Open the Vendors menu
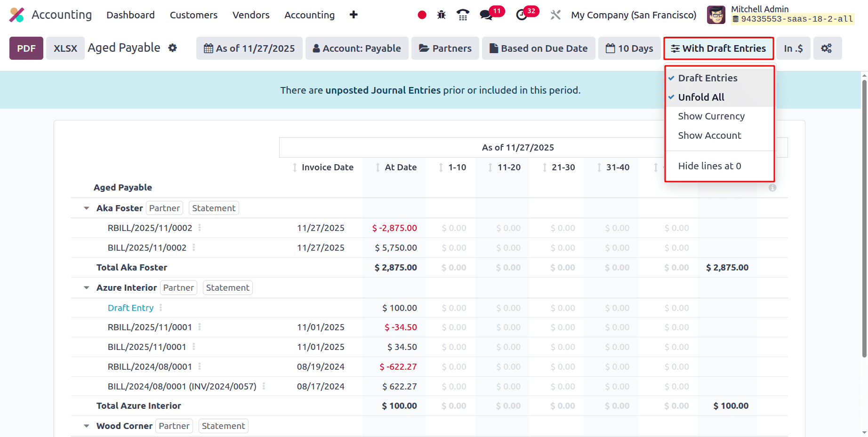 [251, 15]
